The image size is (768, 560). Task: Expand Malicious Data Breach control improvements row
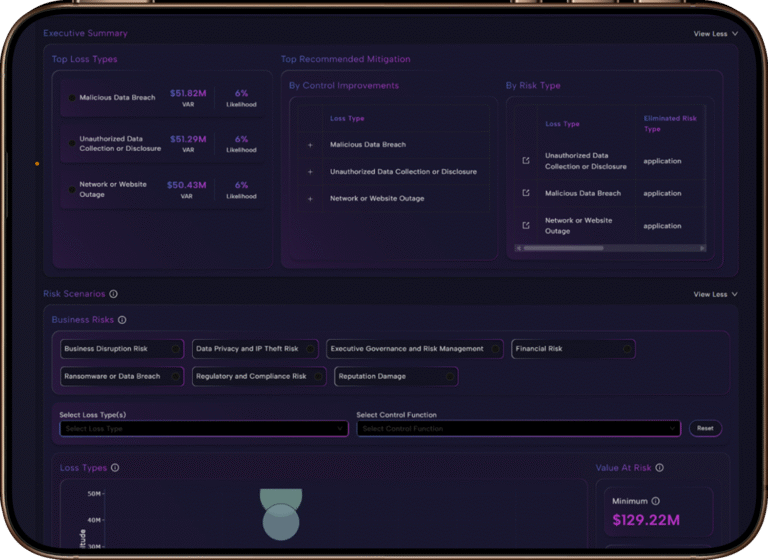[310, 145]
